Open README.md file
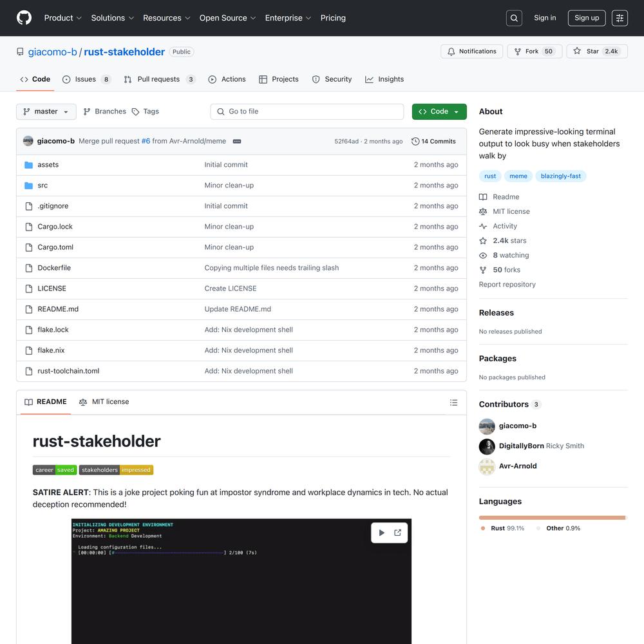This screenshot has height=644, width=644. tap(58, 309)
